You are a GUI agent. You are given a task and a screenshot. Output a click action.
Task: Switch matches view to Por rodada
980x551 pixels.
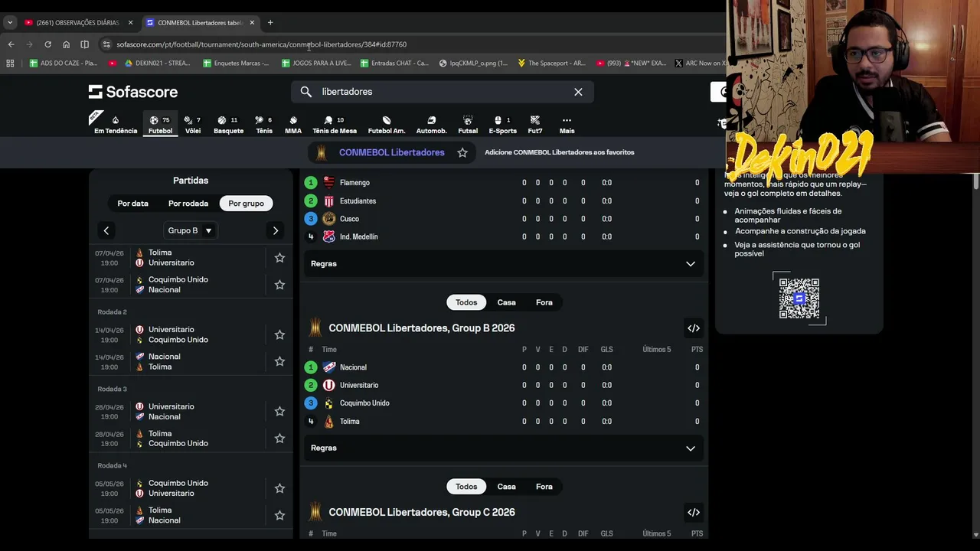click(x=188, y=204)
